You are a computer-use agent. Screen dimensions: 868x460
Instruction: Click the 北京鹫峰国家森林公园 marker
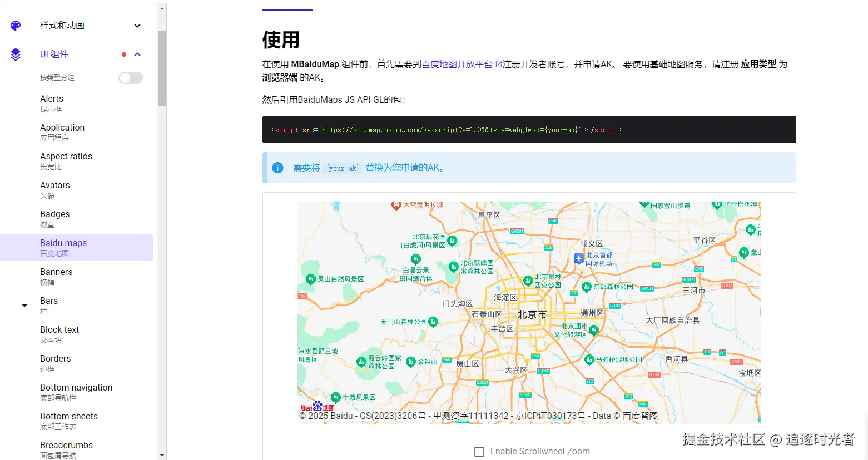[454, 267]
